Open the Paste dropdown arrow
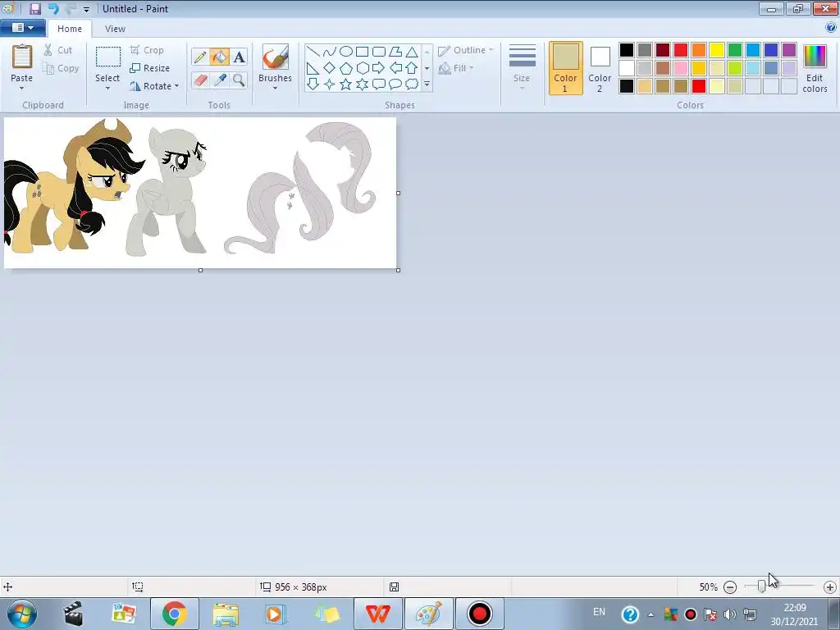840x630 pixels. [x=21, y=89]
